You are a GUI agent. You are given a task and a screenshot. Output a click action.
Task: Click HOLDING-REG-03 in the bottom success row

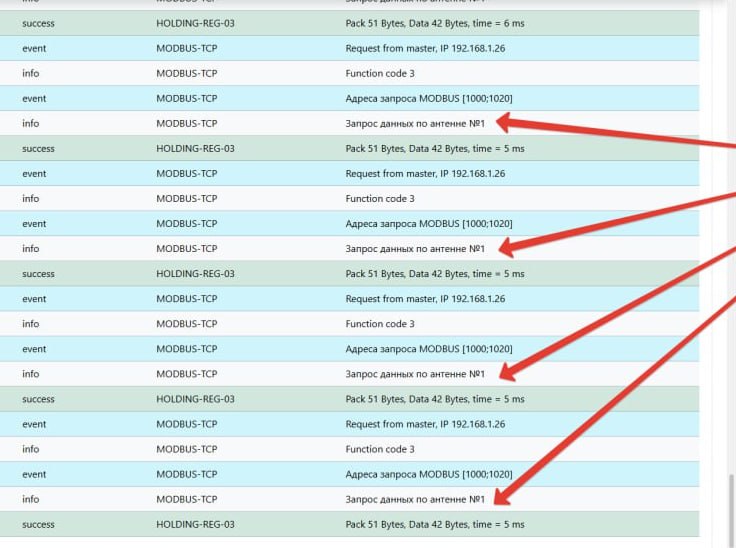[x=195, y=524]
